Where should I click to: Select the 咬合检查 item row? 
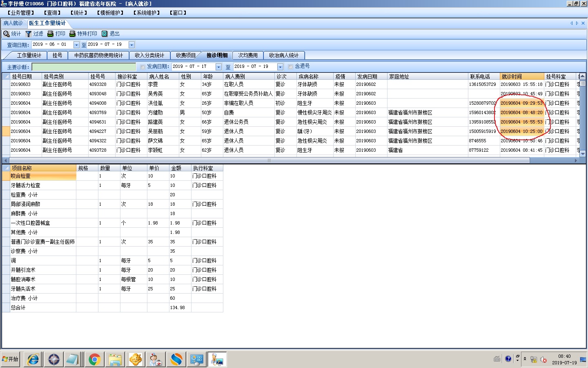pyautogui.click(x=112, y=176)
